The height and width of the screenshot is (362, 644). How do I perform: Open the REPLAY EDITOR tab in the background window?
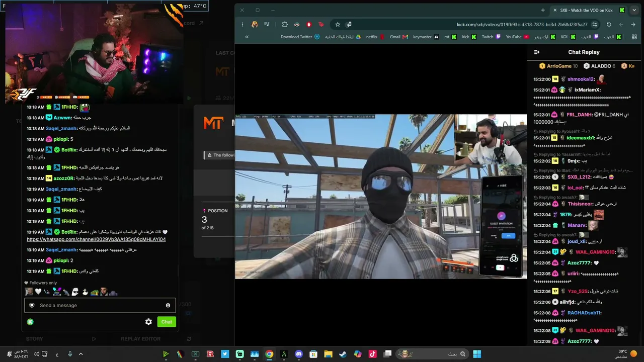pyautogui.click(x=140, y=339)
